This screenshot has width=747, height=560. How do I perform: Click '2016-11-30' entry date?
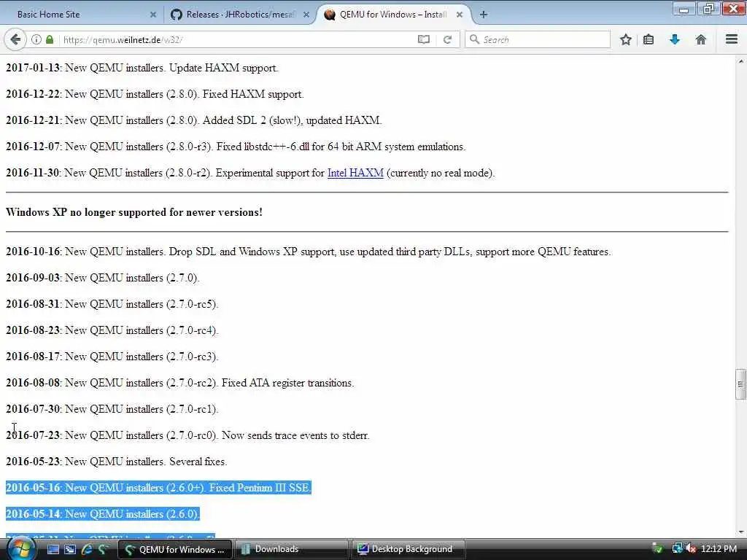[33, 173]
